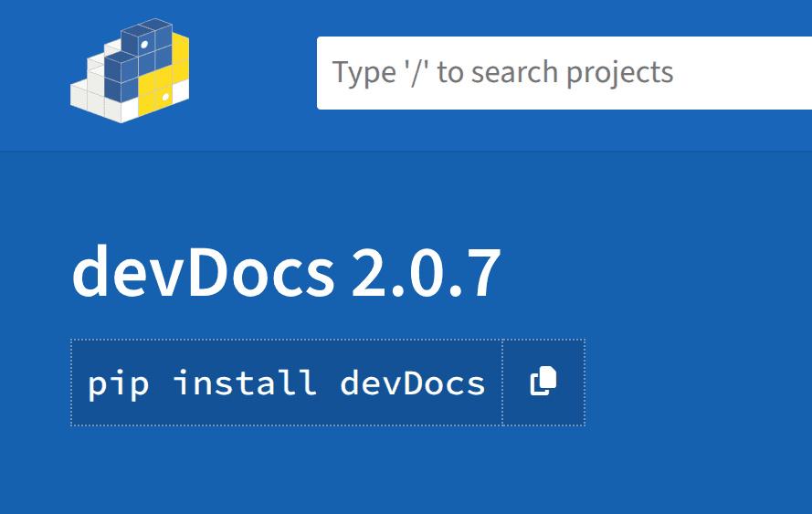Open the PyPI home page via the cube logo
Viewport: 812px width, 514px height.
pos(130,71)
